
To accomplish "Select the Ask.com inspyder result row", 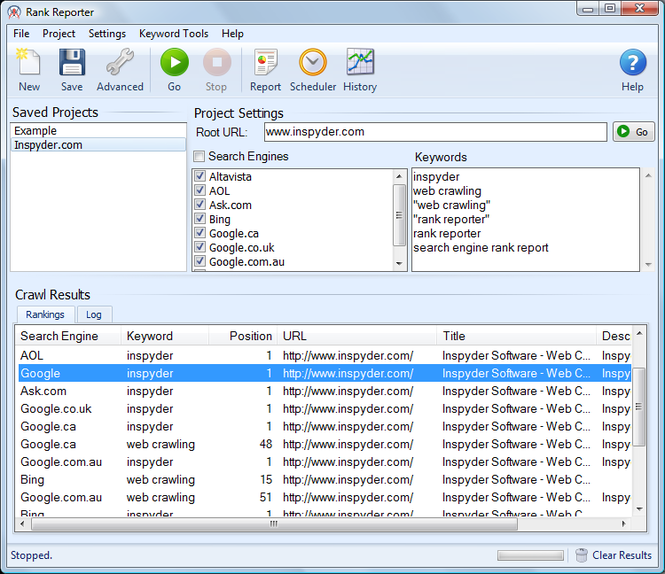I will point(324,391).
